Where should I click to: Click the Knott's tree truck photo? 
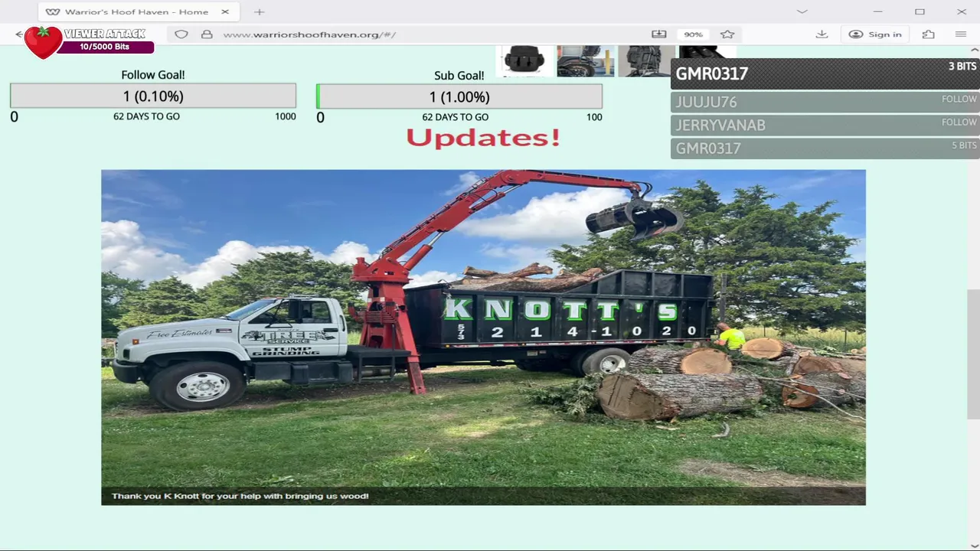point(483,337)
